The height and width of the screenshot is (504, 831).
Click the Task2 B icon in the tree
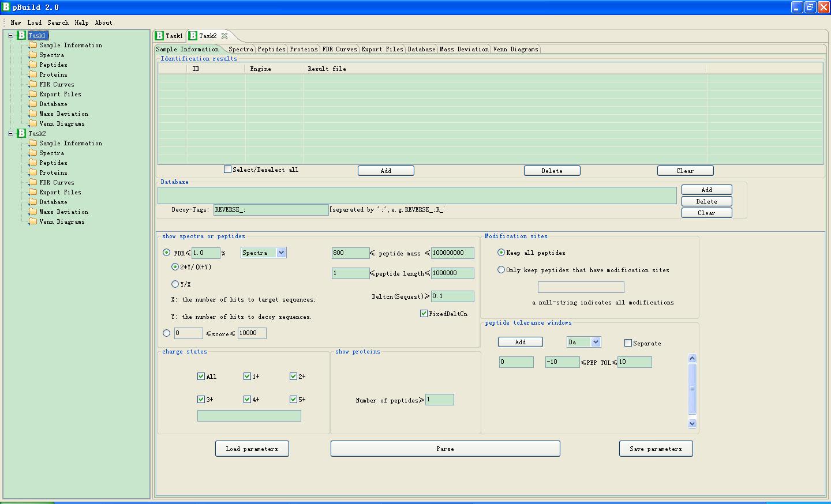tap(21, 133)
